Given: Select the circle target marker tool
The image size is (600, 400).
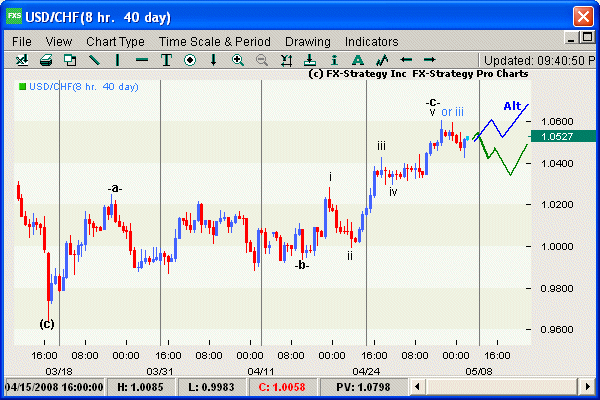Looking at the screenshot, I should [190, 60].
